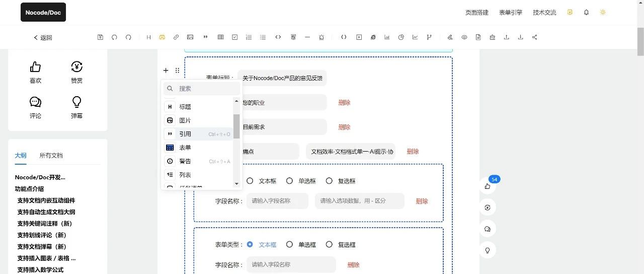The height and width of the screenshot is (274, 644).
Task: Click the upload toolbar icon
Action: tap(506, 37)
